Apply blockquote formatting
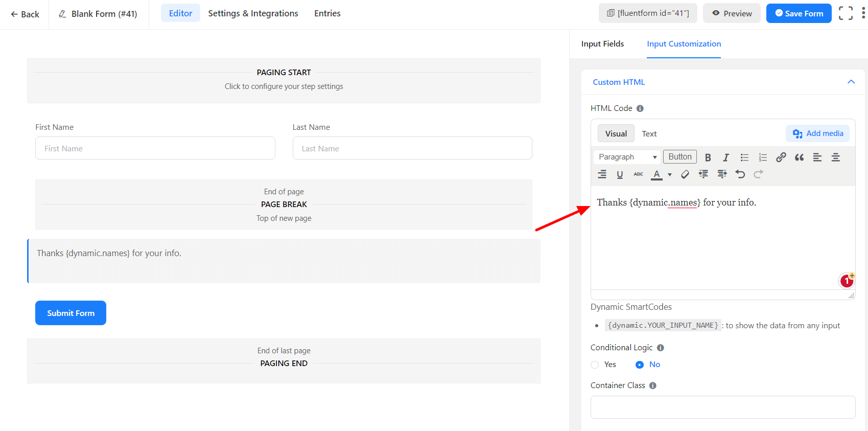 click(x=799, y=157)
